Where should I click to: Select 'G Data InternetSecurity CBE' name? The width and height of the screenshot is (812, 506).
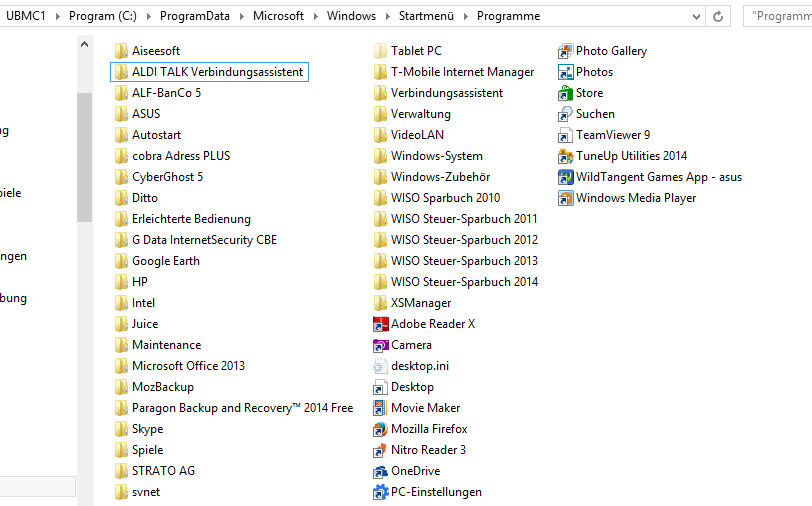click(x=204, y=240)
